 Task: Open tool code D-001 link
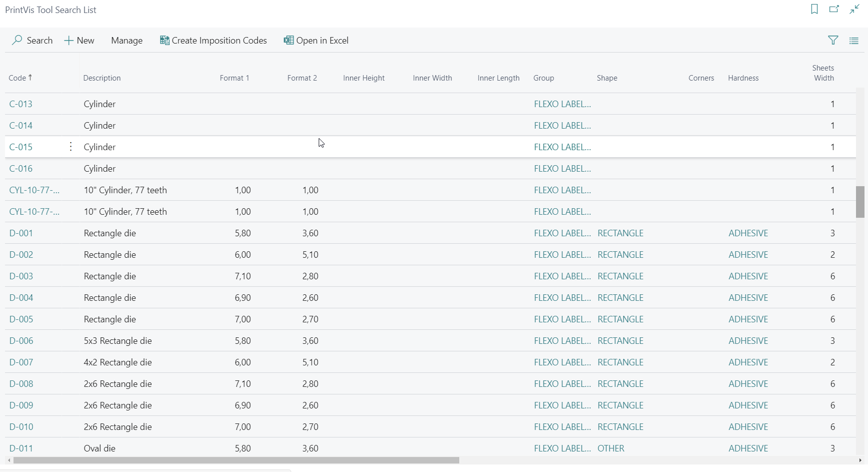(21, 233)
